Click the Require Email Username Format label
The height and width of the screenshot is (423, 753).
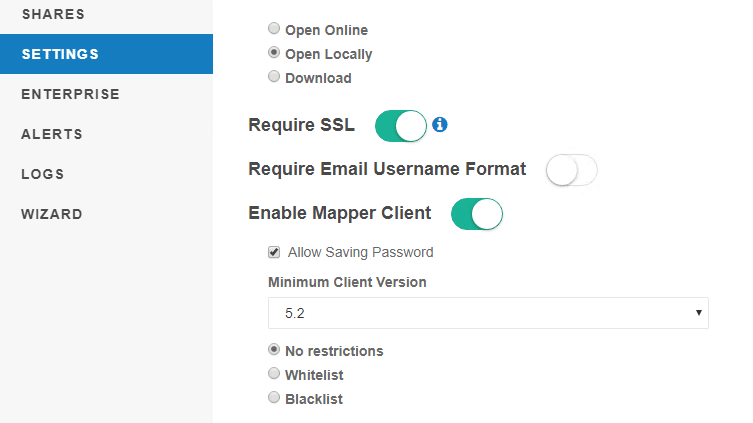tap(387, 169)
